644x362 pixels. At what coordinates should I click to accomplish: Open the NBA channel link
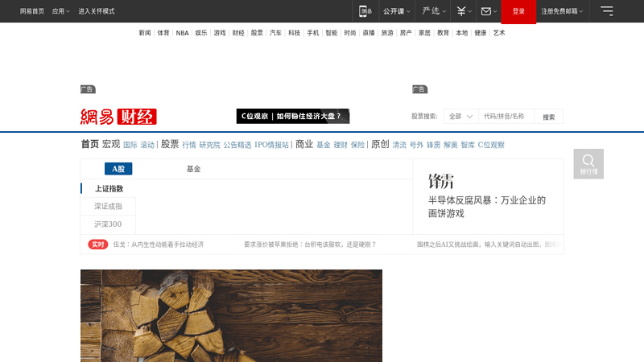pyautogui.click(x=183, y=33)
